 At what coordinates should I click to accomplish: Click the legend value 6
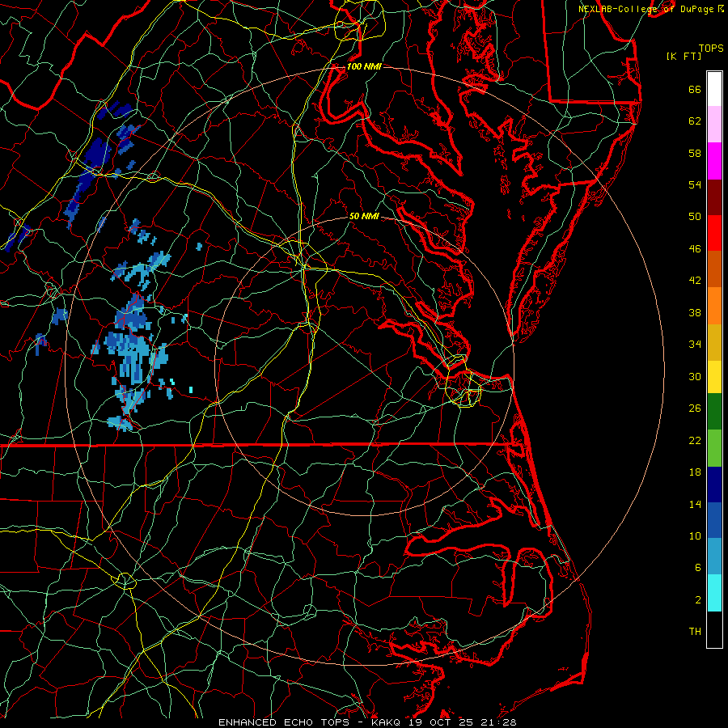point(698,567)
